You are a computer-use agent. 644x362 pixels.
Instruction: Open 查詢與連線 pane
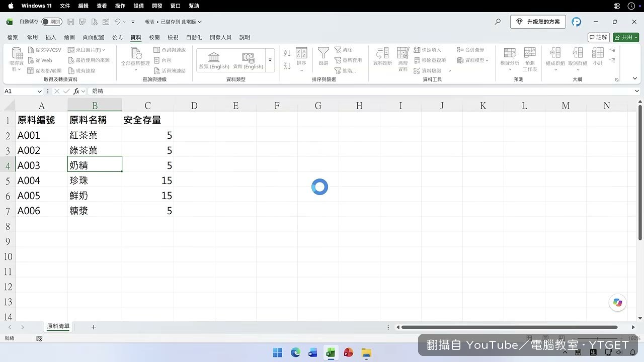[x=170, y=50]
